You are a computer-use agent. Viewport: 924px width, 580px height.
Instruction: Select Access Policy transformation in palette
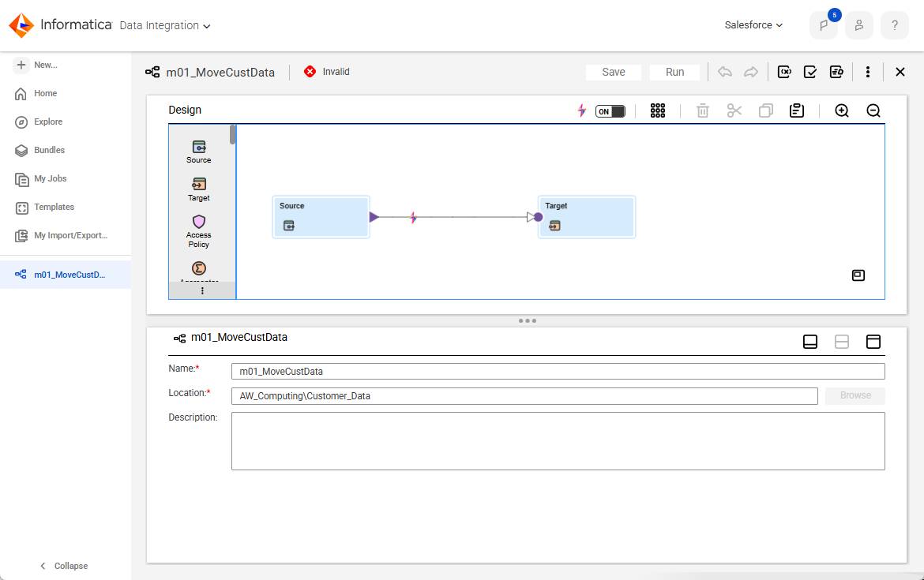click(x=199, y=231)
